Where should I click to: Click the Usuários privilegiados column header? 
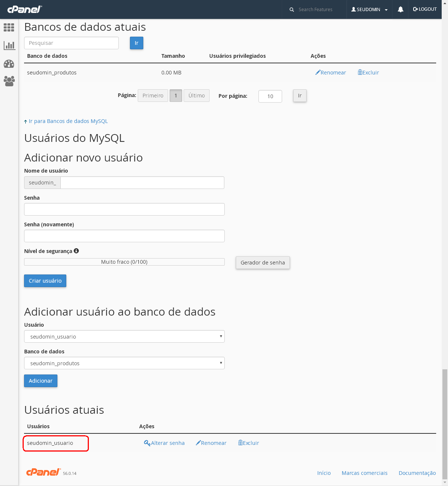(x=237, y=56)
